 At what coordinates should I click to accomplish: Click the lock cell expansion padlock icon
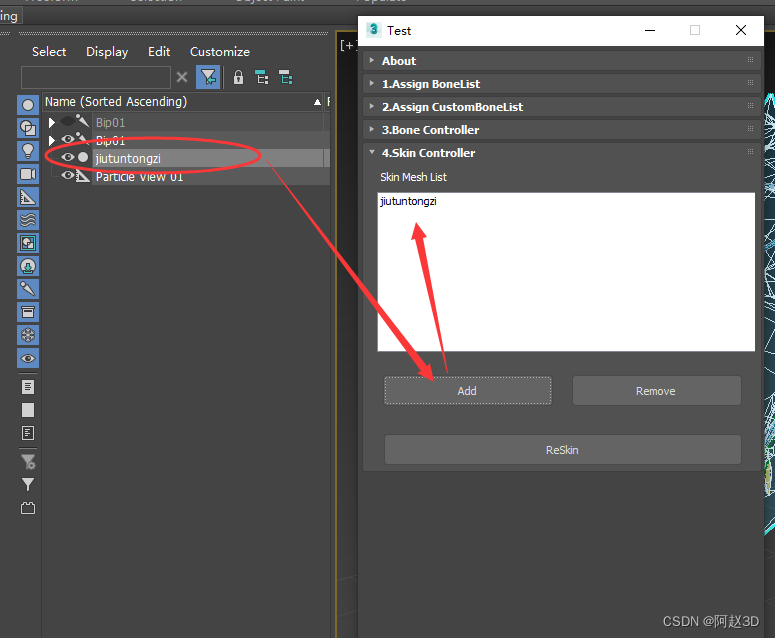(238, 78)
